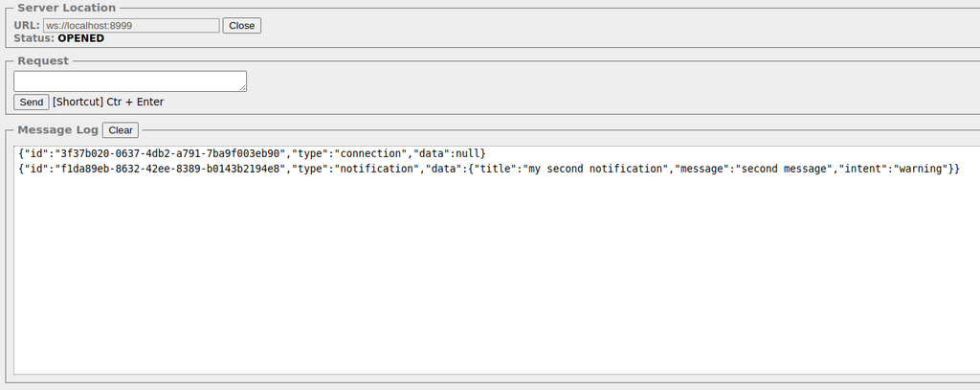Click the URL: label
980x390 pixels.
coord(27,26)
